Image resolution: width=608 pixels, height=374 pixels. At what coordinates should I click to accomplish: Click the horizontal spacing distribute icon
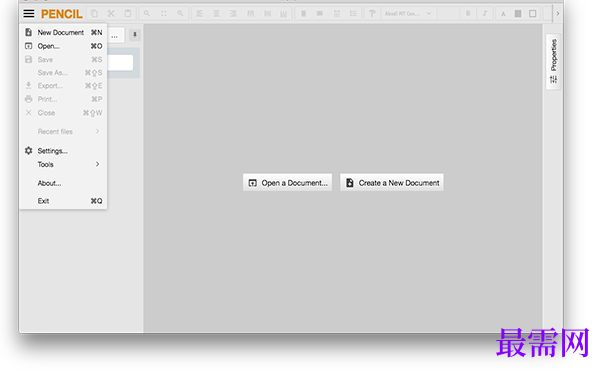click(337, 14)
